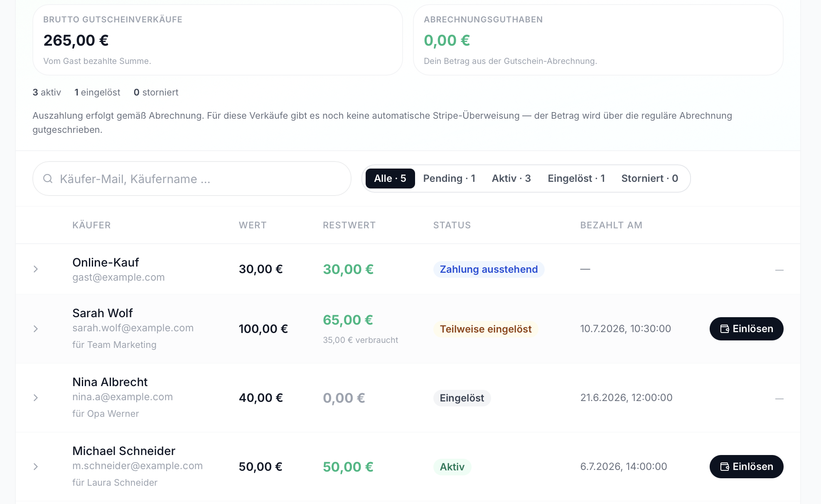Click the email m.schneider@example.com

tap(138, 466)
